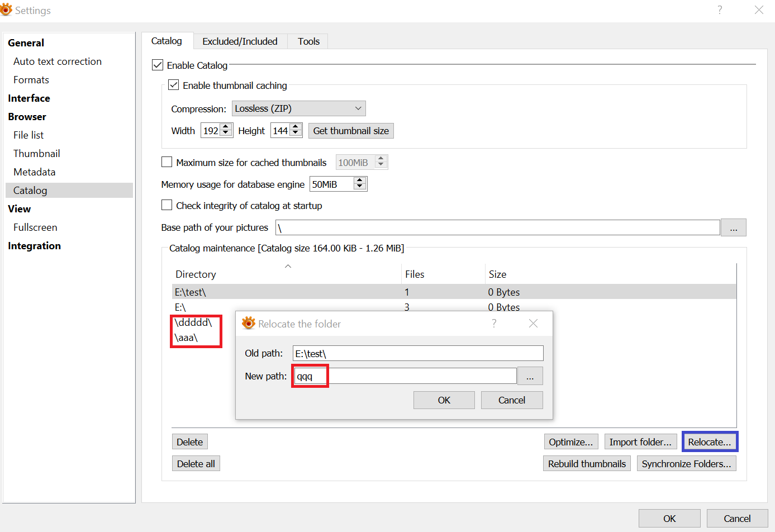775x532 pixels.
Task: Click the thumbnail Width input field
Action: click(x=211, y=131)
